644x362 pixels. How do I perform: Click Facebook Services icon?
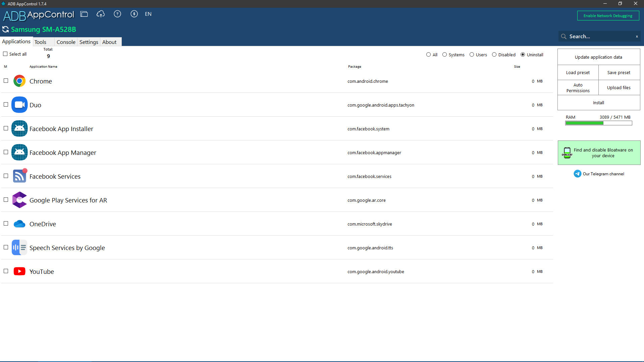[19, 176]
